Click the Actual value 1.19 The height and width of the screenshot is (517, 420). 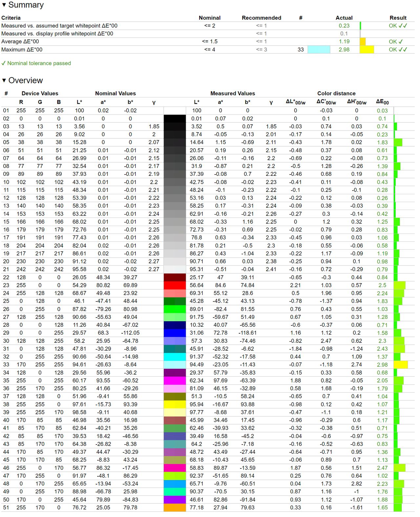pos(344,41)
